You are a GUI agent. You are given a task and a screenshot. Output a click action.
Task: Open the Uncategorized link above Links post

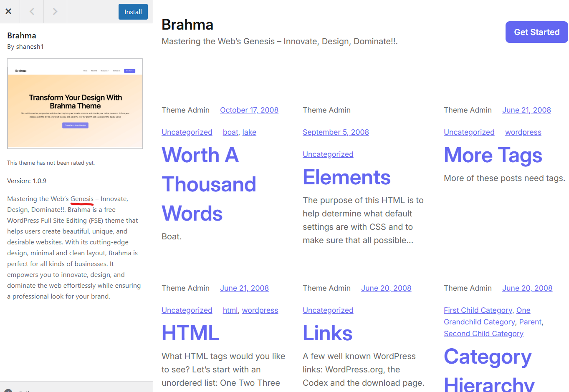(328, 310)
